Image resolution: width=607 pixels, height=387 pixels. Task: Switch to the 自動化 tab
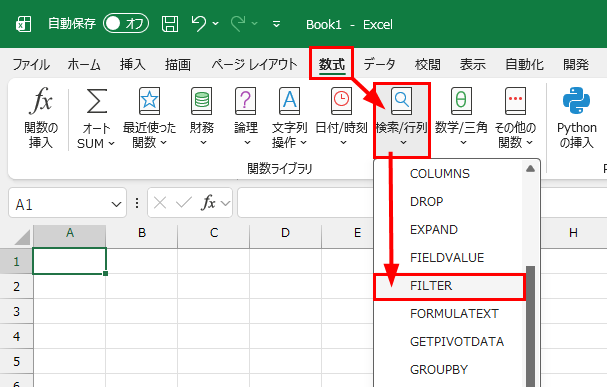point(524,64)
